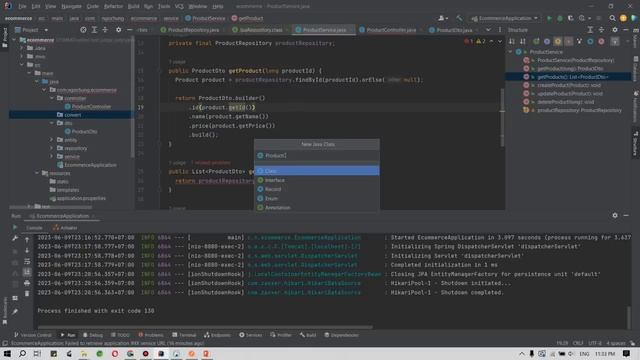Toggle Show Fields yellow icon in Structure
The width and height of the screenshot is (640, 360).
pyautogui.click(x=558, y=41)
